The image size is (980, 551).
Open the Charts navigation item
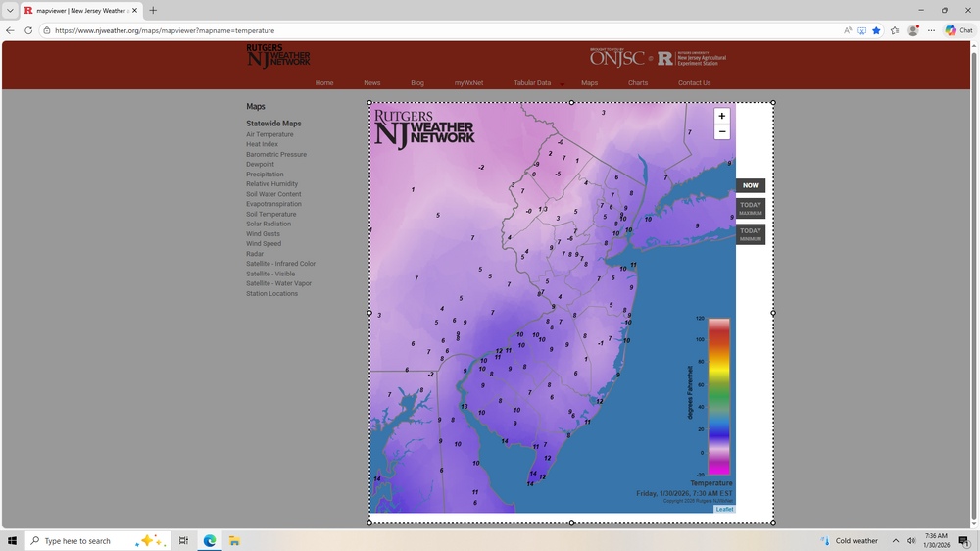click(x=638, y=83)
